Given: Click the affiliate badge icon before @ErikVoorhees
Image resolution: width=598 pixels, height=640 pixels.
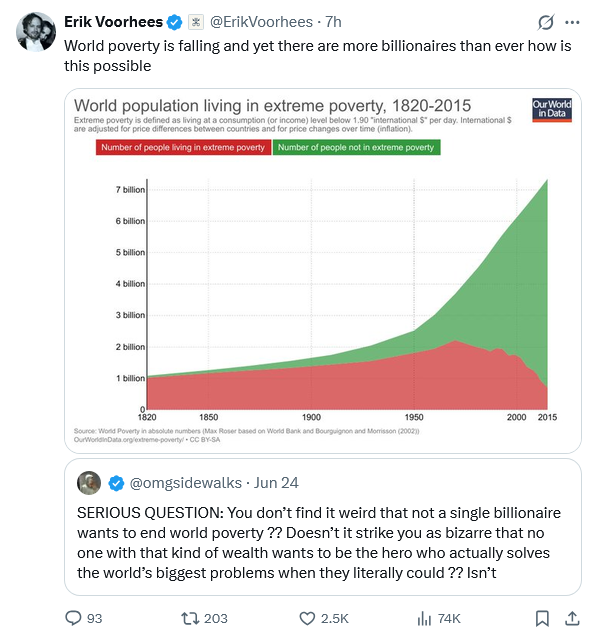Looking at the screenshot, I should click(x=196, y=22).
